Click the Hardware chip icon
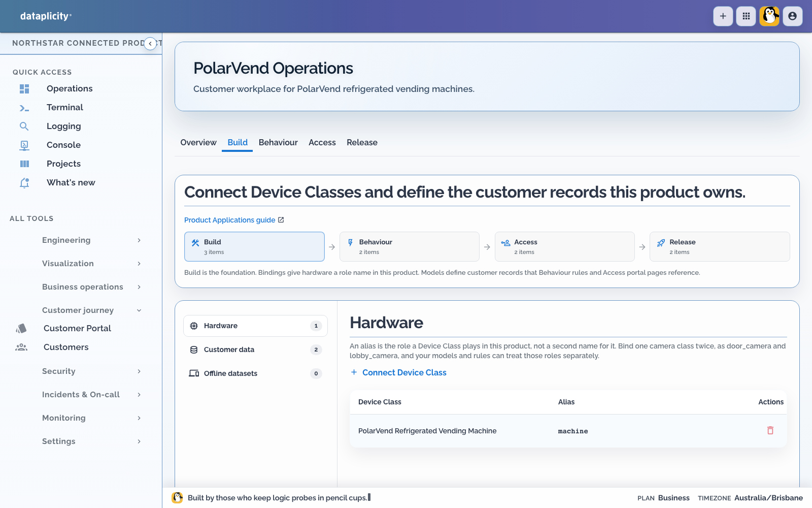This screenshot has height=508, width=812. click(x=194, y=326)
